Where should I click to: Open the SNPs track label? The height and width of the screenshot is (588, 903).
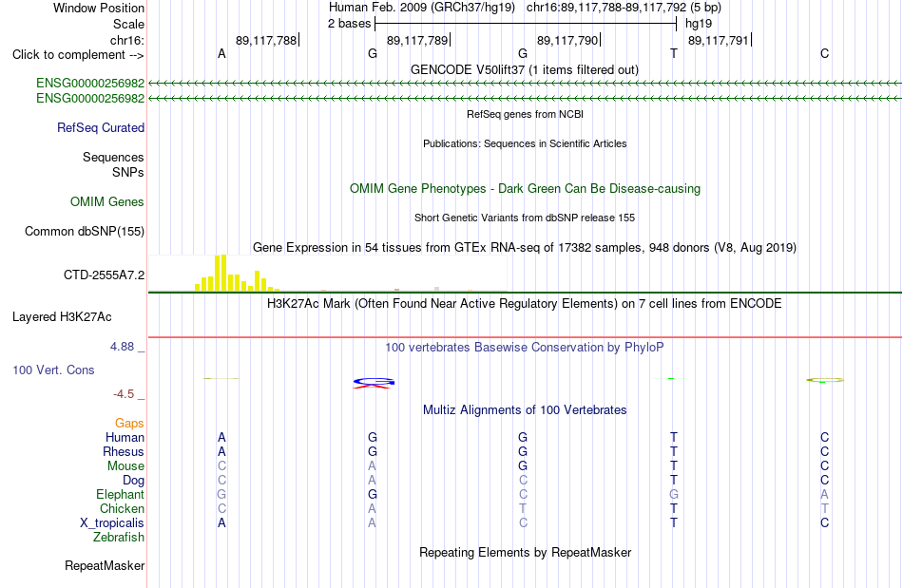[x=128, y=172]
